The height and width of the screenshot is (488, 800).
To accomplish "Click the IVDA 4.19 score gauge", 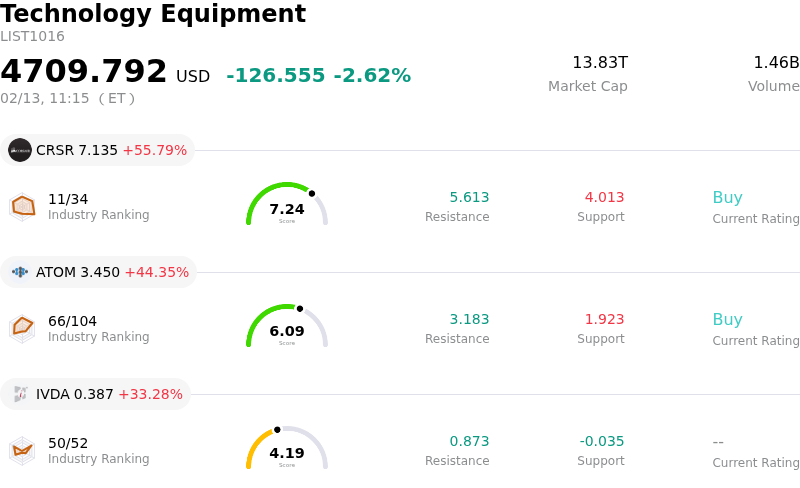I will click(287, 449).
